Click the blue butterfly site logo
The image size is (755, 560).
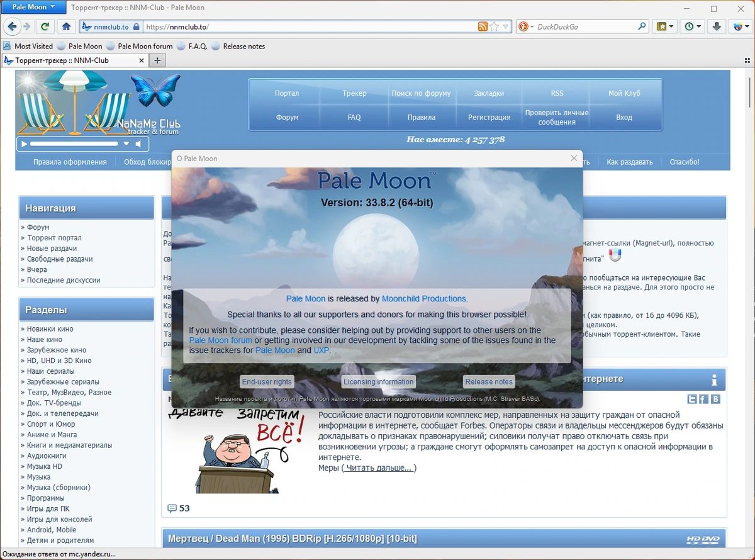tap(155, 91)
